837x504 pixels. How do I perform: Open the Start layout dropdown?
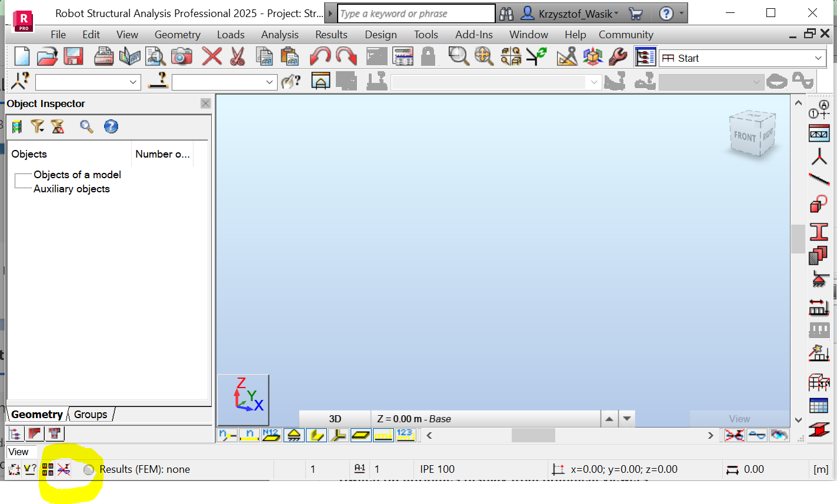point(819,58)
